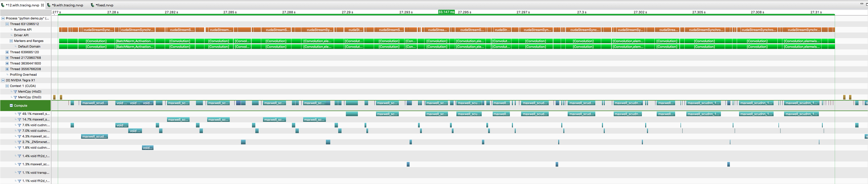Select first maxwell_sc... block in 14.7% row
This screenshot has height=184, width=868.
tap(178, 120)
